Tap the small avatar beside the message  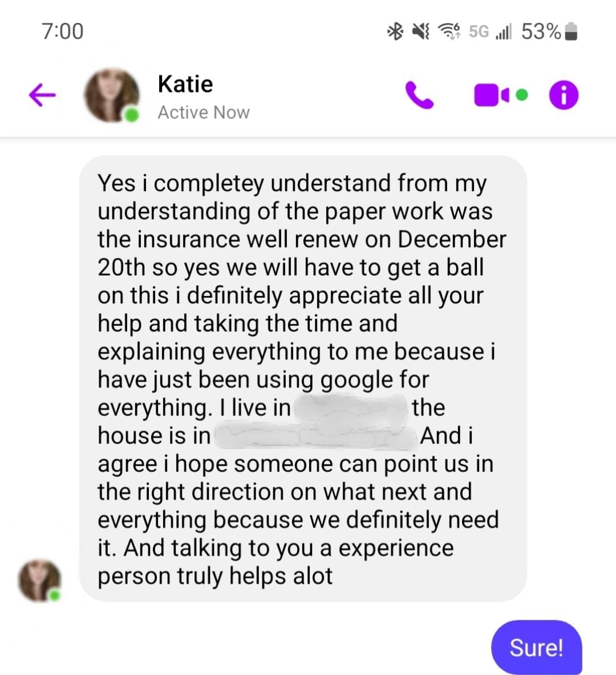click(x=39, y=580)
